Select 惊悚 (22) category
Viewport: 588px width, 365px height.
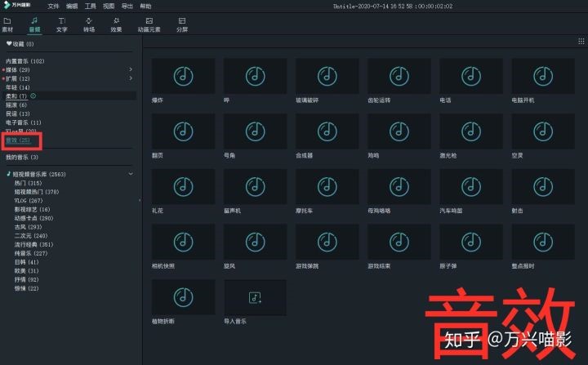point(27,288)
